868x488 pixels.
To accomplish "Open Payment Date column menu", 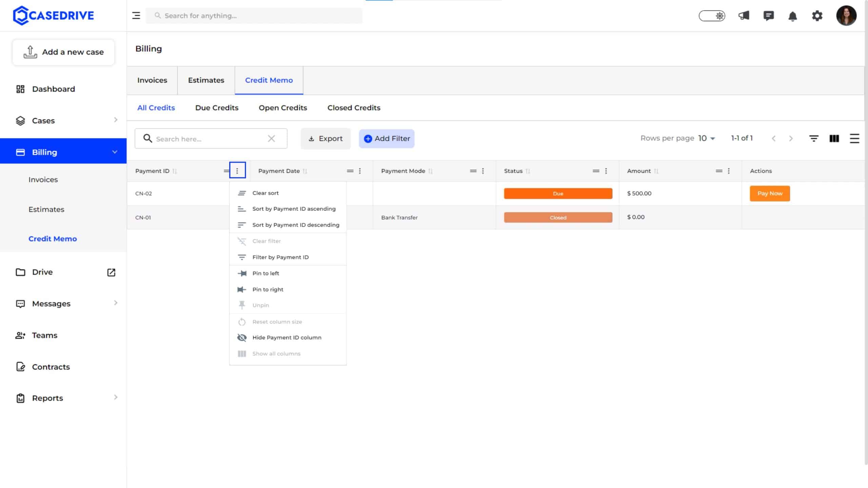I will [360, 171].
